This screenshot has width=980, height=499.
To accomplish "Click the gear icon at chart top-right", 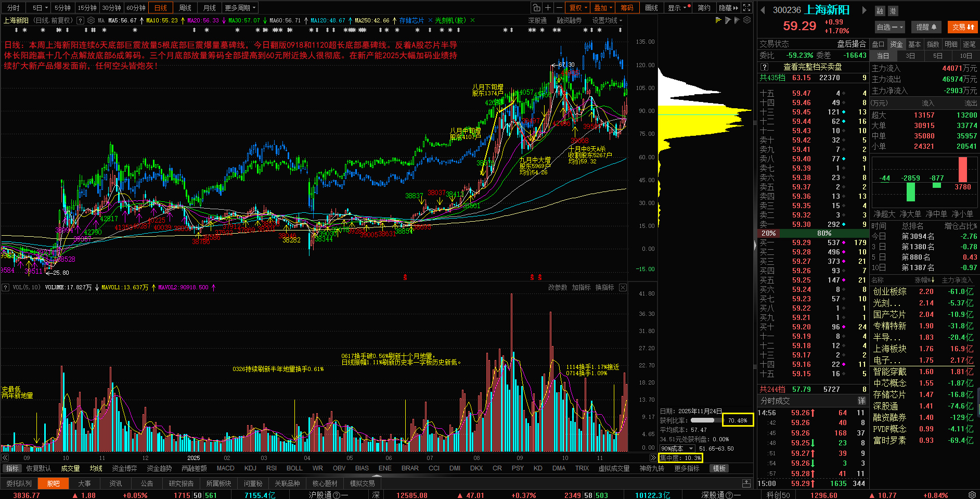I will (747, 20).
